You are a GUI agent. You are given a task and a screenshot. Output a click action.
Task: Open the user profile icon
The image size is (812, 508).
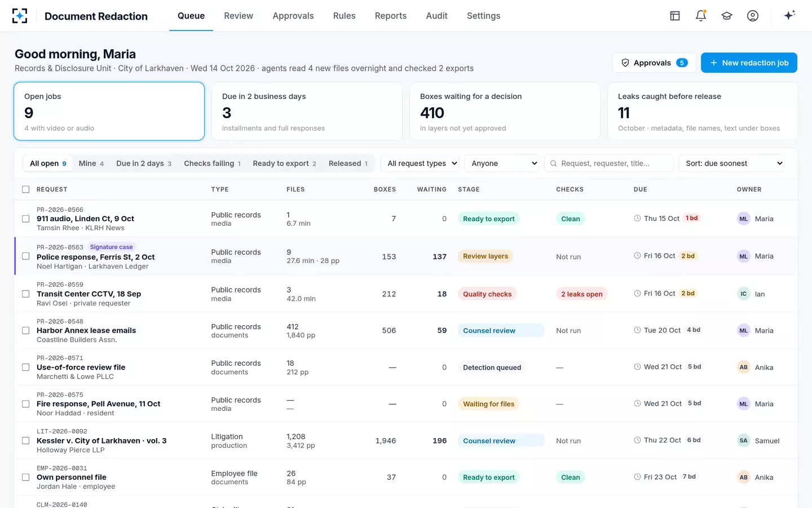pyautogui.click(x=753, y=16)
